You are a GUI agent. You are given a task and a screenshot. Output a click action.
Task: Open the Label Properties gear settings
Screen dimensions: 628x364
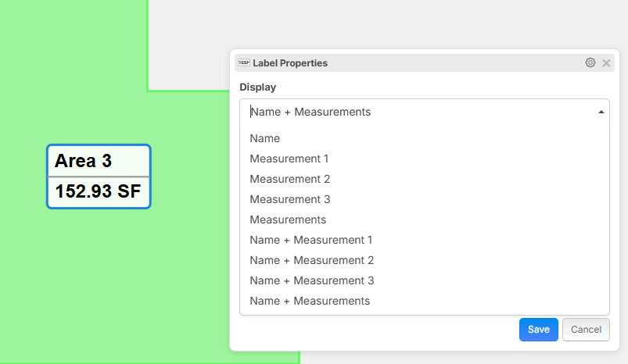(x=590, y=62)
